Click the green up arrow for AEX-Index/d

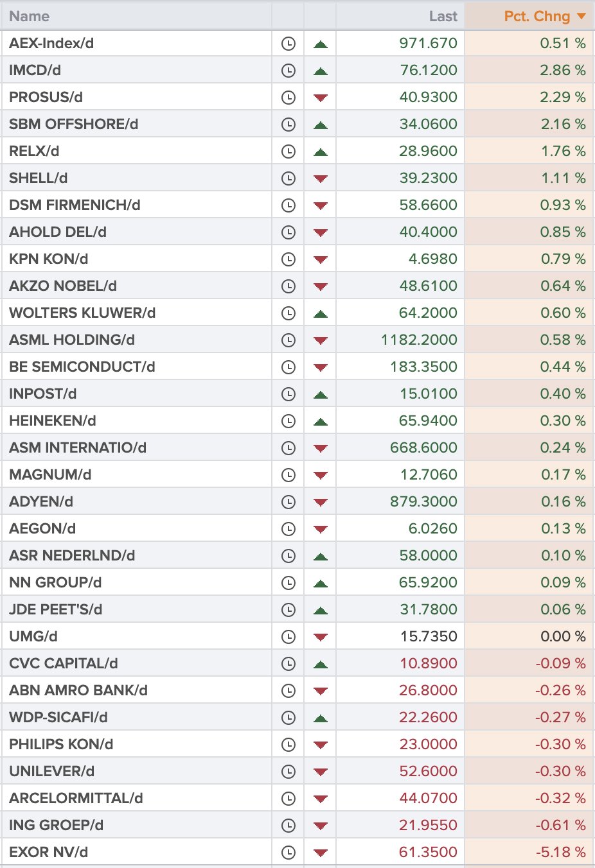click(x=321, y=44)
